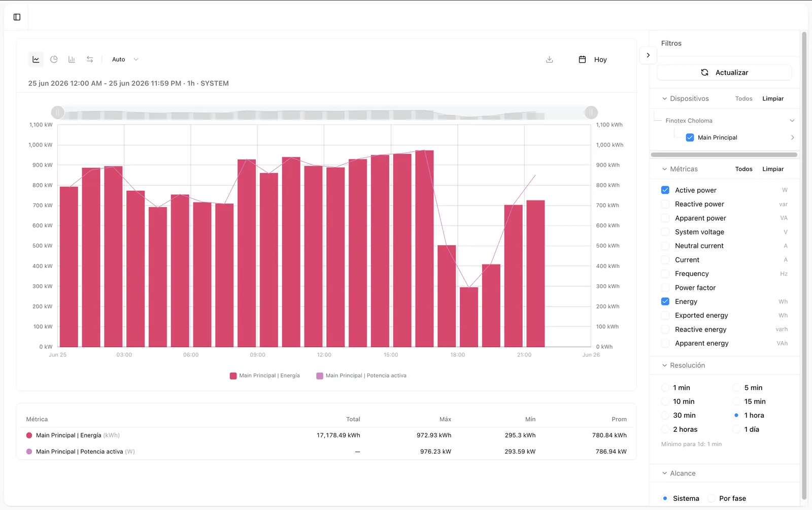Uncheck the Energy metric checkbox
Viewport: 812px width, 510px height.
665,301
